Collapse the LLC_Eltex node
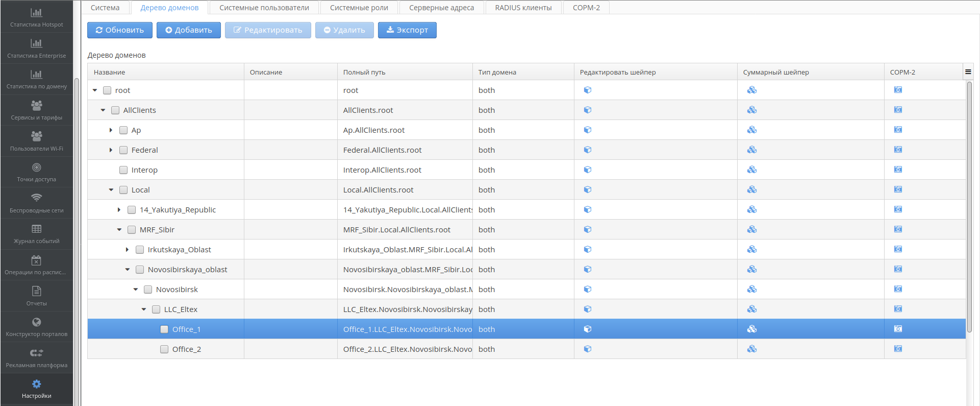The width and height of the screenshot is (980, 406). coord(144,309)
